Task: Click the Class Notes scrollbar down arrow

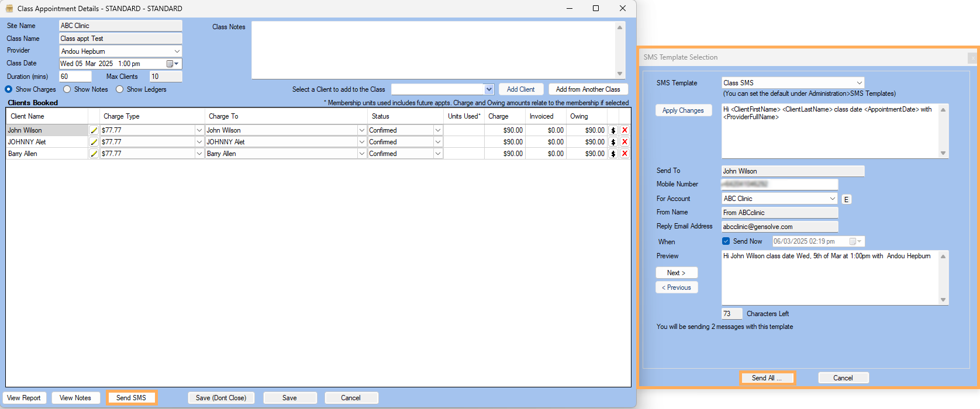Action: point(620,74)
